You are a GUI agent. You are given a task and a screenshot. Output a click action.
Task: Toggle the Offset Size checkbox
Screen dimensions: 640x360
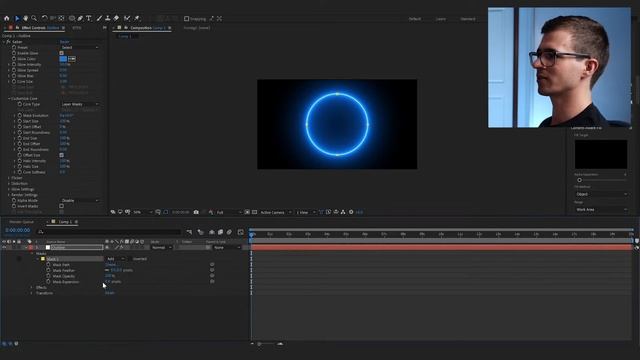pyautogui.click(x=62, y=155)
